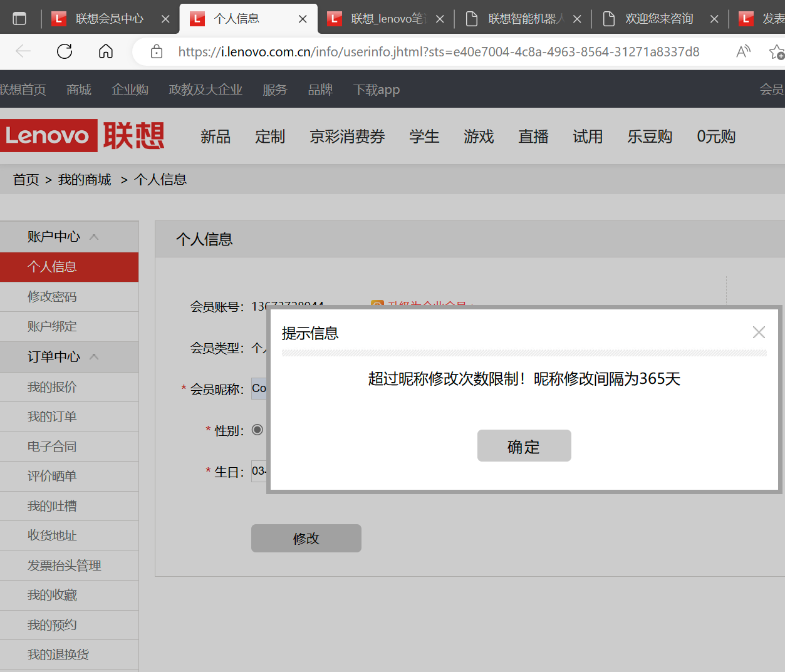Open the 会员 link in top bar
The image size is (785, 672).
point(772,90)
